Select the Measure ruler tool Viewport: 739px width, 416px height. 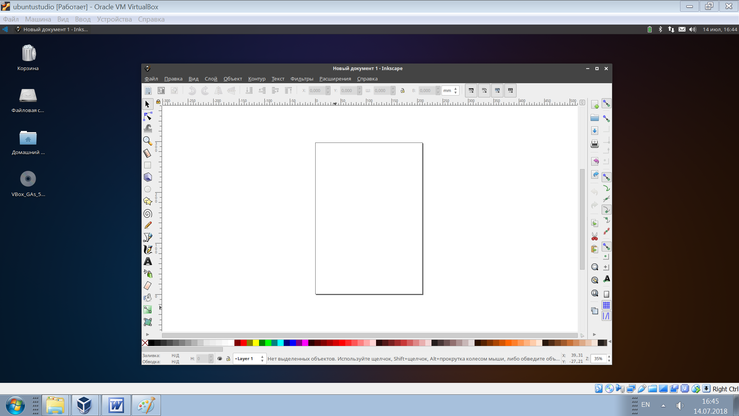coord(148,153)
